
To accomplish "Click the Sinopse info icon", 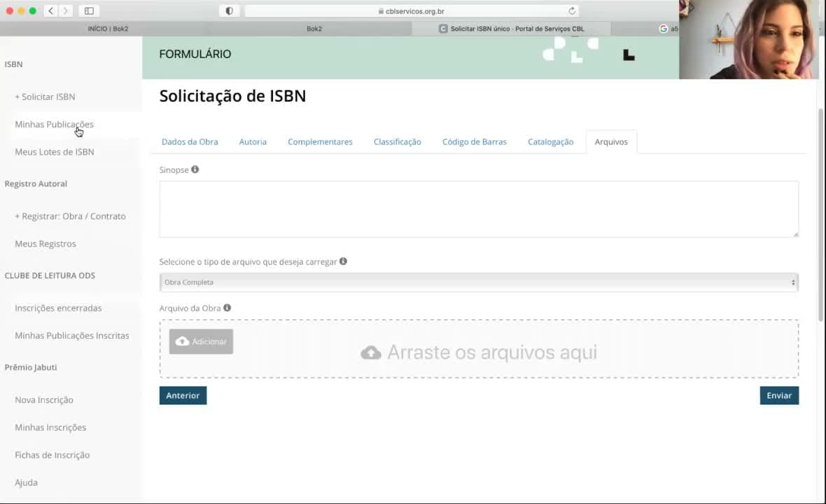I will [195, 169].
